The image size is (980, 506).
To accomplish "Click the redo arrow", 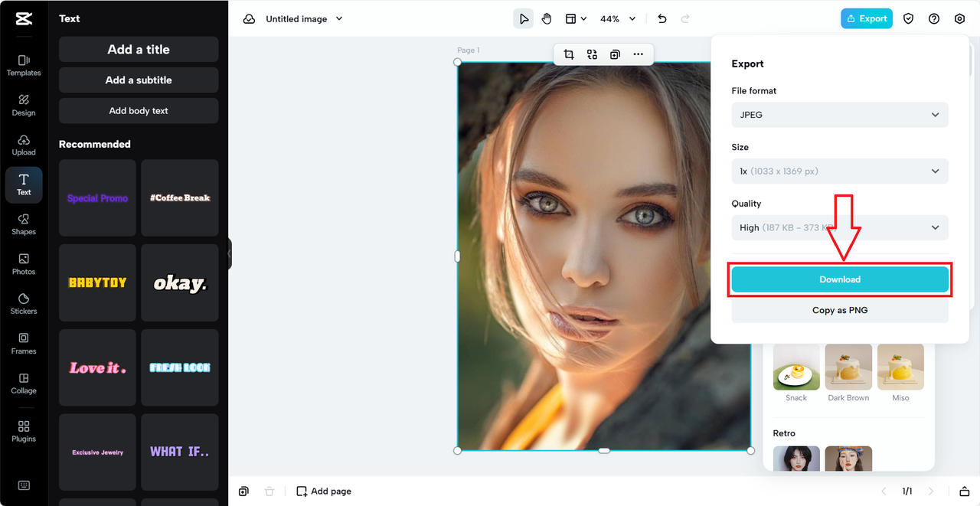I will 685,19.
